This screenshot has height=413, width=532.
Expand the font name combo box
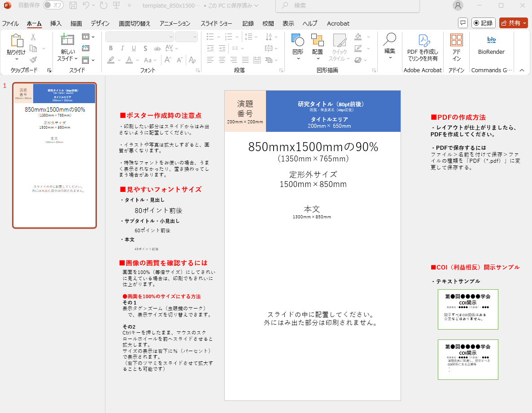(x=171, y=37)
